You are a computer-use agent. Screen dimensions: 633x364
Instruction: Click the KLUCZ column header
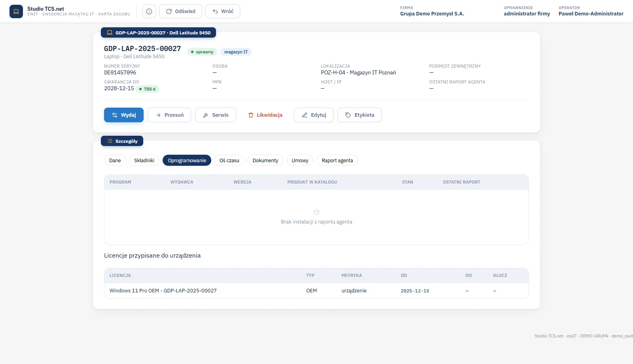pos(500,275)
